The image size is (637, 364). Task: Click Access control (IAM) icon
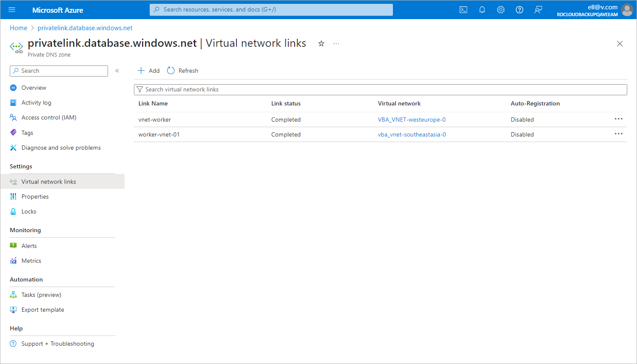click(13, 117)
